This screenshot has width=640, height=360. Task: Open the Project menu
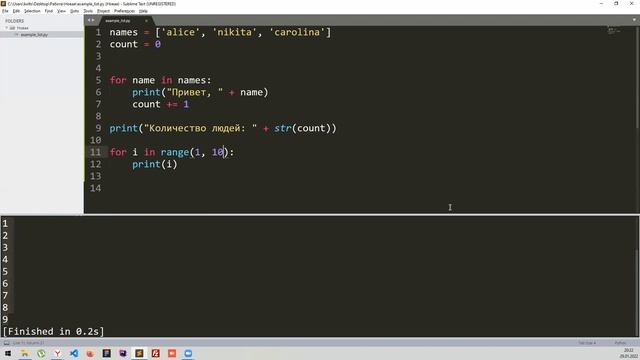[103, 11]
